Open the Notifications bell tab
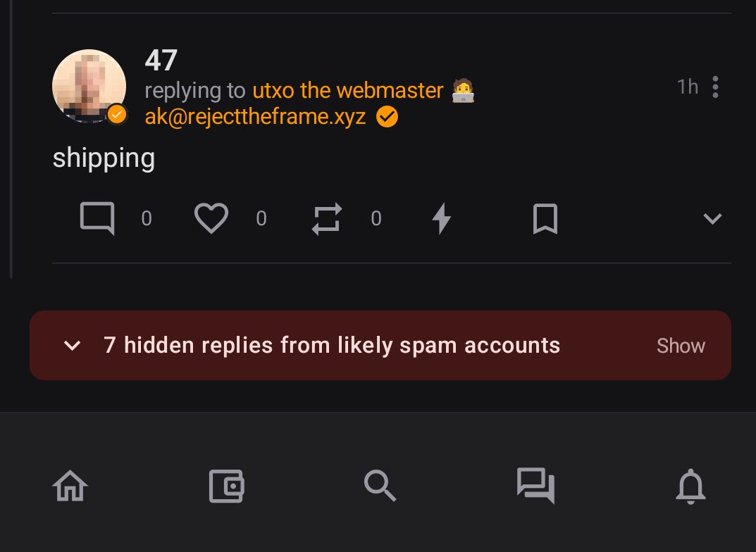 coord(690,486)
